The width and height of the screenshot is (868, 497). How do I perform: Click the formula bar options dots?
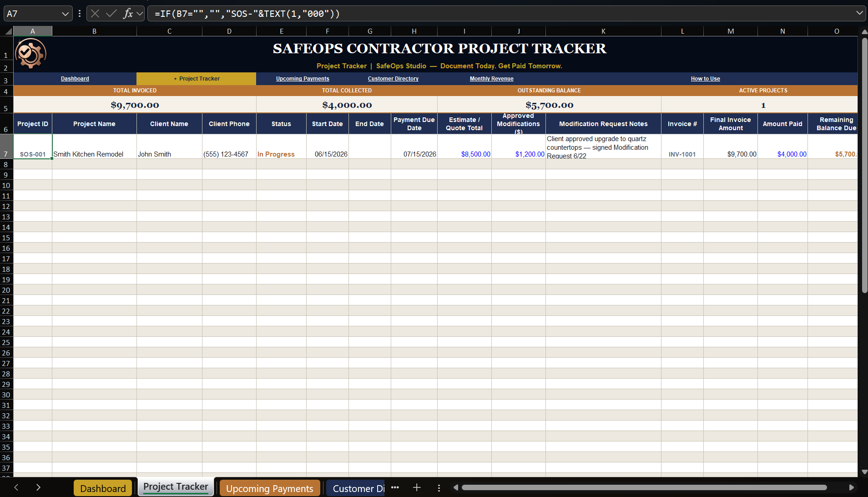80,14
